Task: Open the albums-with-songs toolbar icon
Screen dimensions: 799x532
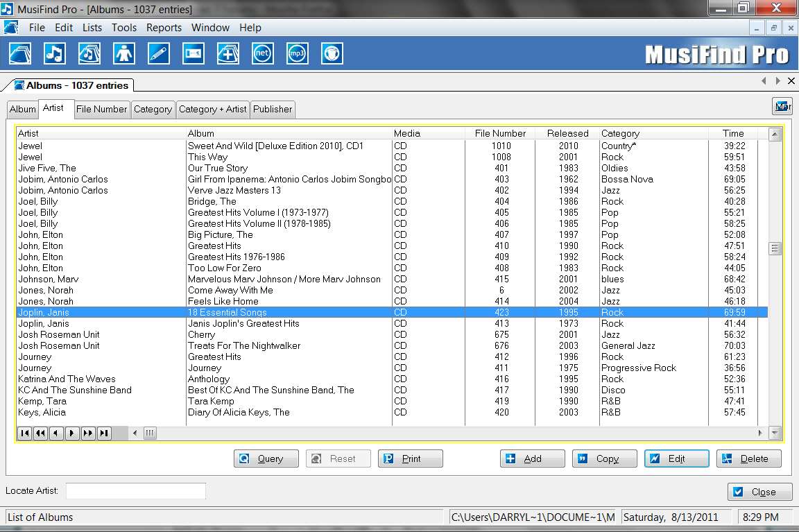Action: pos(89,53)
